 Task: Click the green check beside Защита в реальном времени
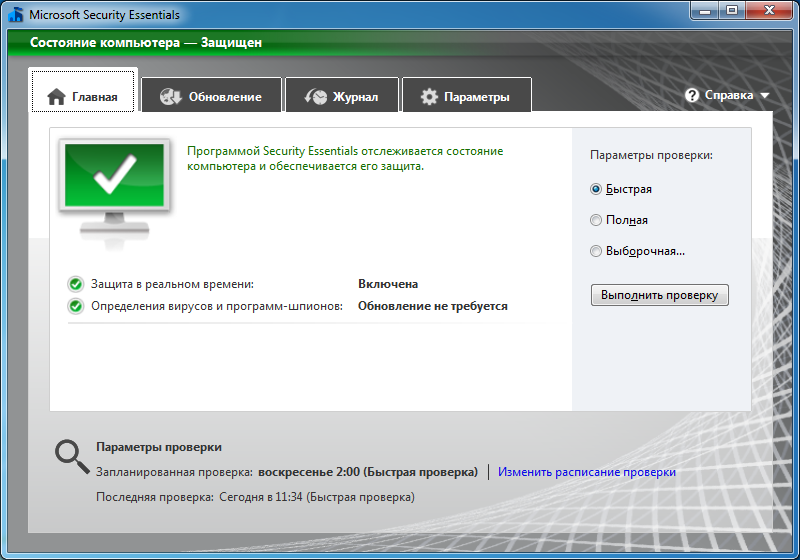(x=76, y=284)
